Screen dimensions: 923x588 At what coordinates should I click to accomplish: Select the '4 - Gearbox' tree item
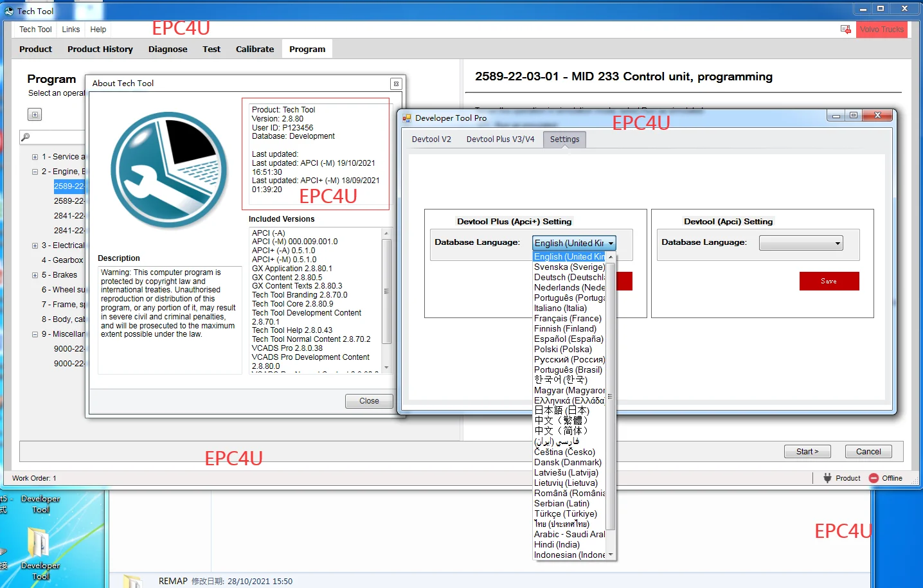62,260
